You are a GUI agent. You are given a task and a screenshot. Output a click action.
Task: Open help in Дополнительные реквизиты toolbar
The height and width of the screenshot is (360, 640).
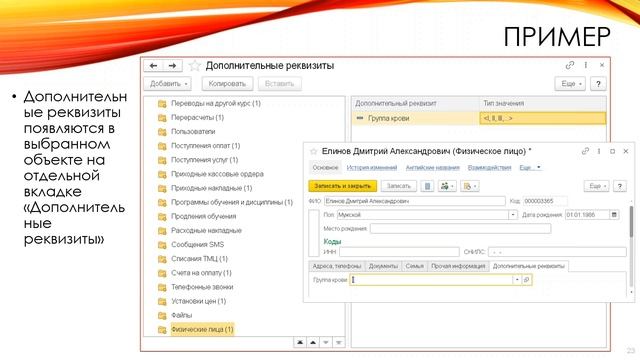[x=598, y=84]
